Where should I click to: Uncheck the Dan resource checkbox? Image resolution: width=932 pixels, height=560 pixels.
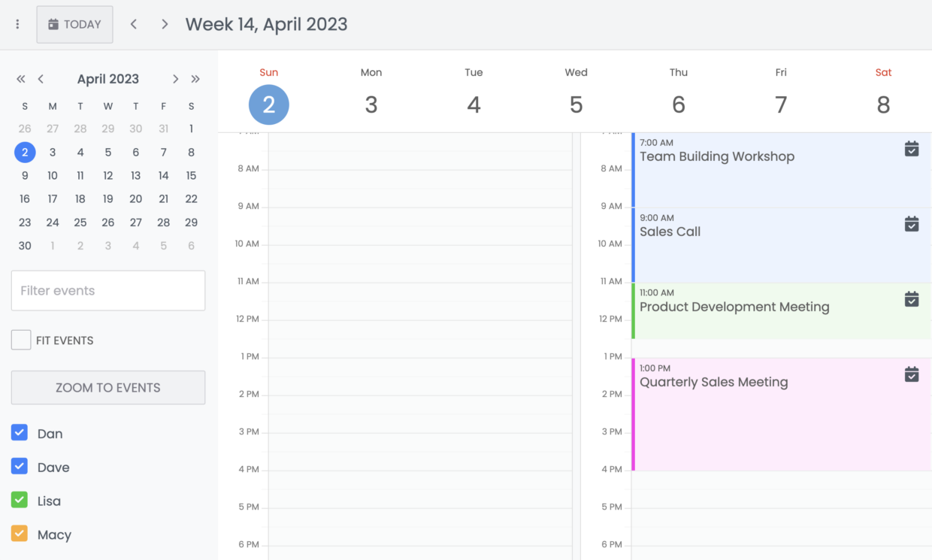20,432
